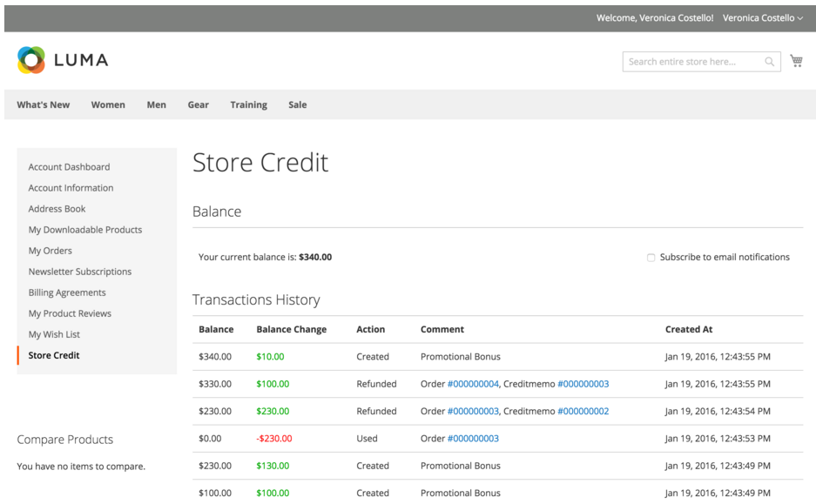
Task: Enable Subscribe to email notifications checkbox
Action: [x=651, y=258]
